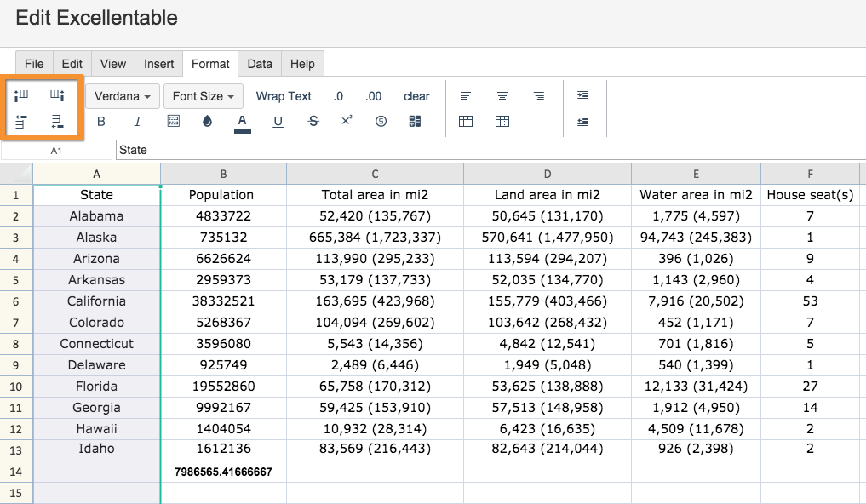This screenshot has height=504, width=866.
Task: Apply strikethrough formatting
Action: (x=313, y=122)
